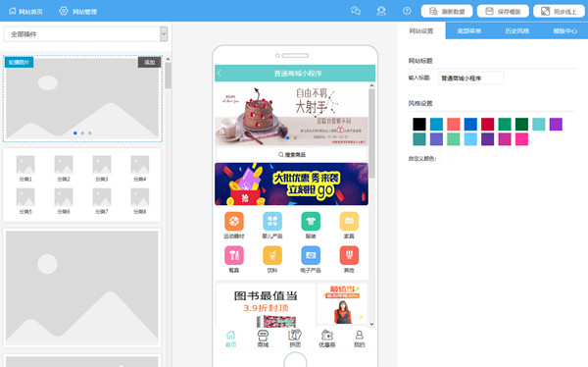Click the 分类1 placeholder icon

[x=25, y=165]
